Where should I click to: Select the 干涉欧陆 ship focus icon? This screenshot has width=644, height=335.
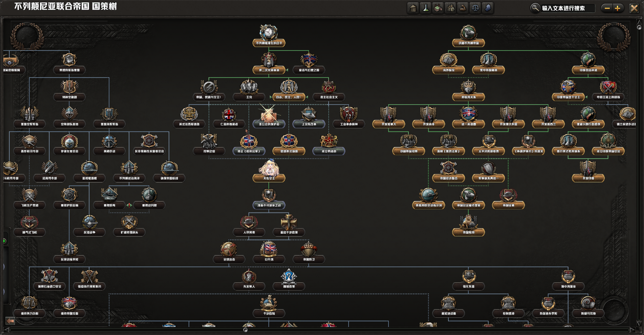(x=269, y=303)
